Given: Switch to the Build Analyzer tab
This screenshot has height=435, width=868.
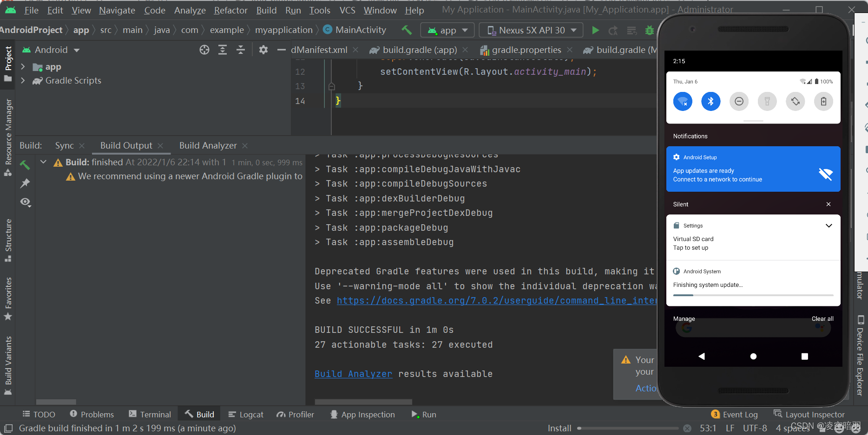Looking at the screenshot, I should coord(208,145).
